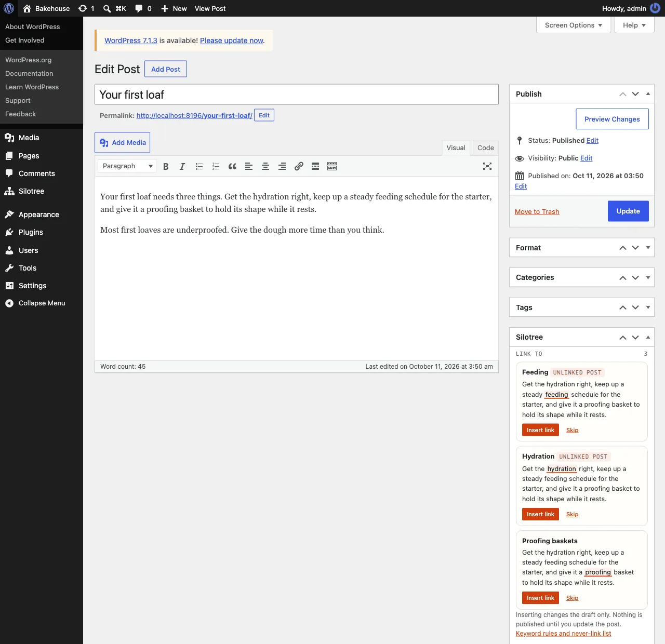Open Silotree in the admin sidebar
This screenshot has height=644, width=665.
click(42, 191)
